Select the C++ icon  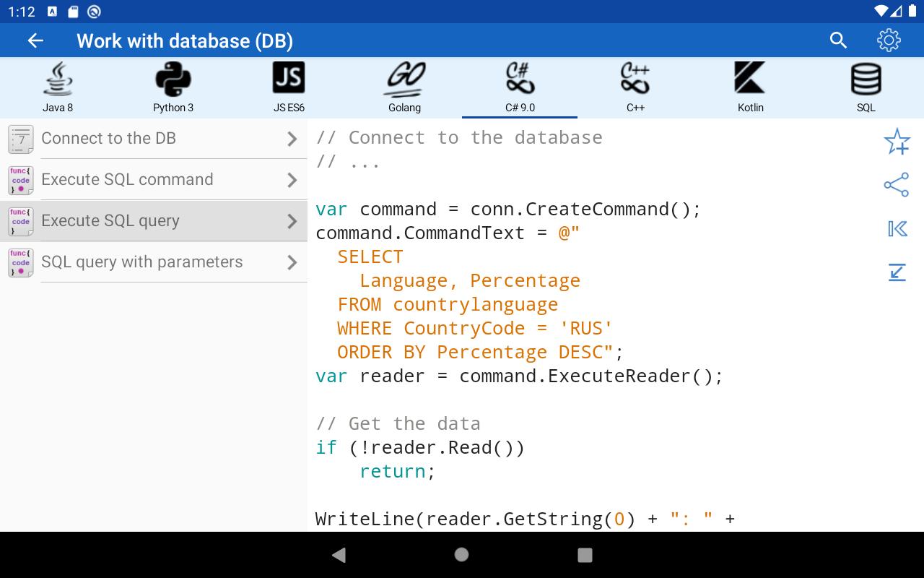(635, 78)
